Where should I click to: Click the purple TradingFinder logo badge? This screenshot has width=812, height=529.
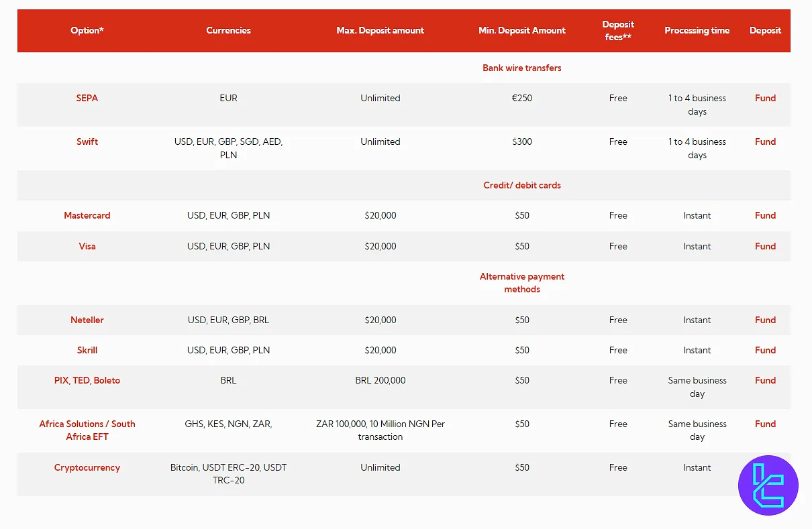click(768, 485)
